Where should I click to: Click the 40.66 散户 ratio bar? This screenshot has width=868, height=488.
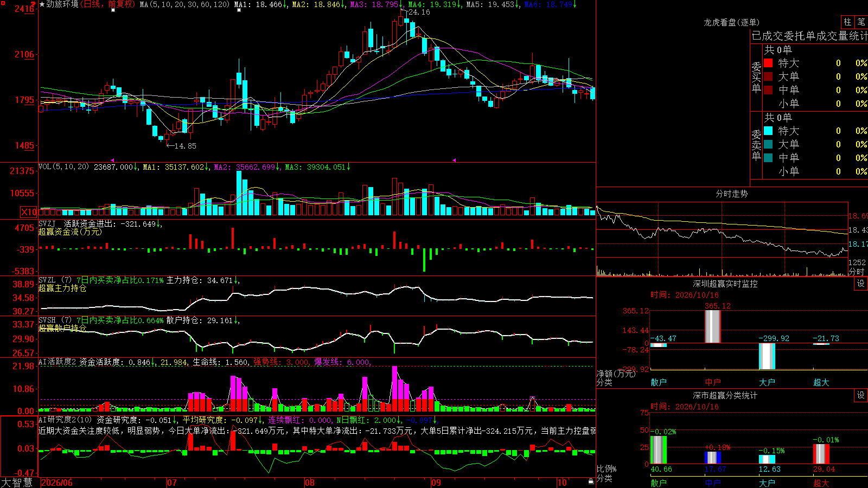coord(658,450)
